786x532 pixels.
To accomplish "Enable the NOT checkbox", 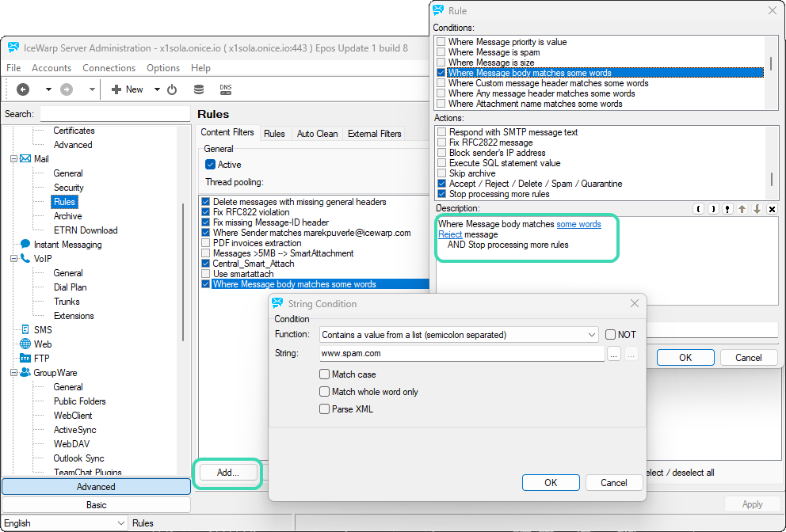I will [611, 335].
